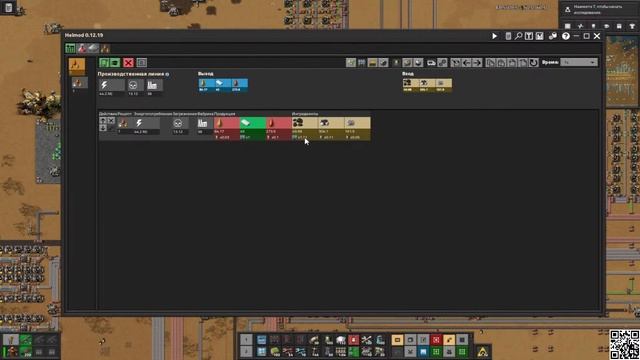The height and width of the screenshot is (360, 640).
Task: Move recipe row up with up arrow
Action: [x=103, y=121]
